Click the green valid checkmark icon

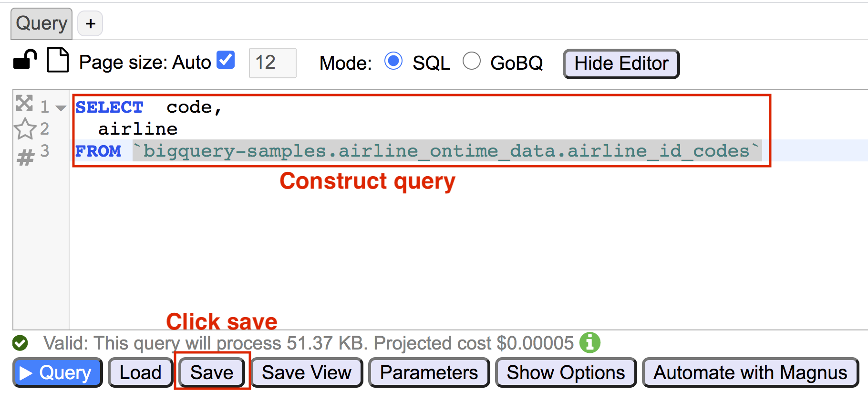[20, 343]
